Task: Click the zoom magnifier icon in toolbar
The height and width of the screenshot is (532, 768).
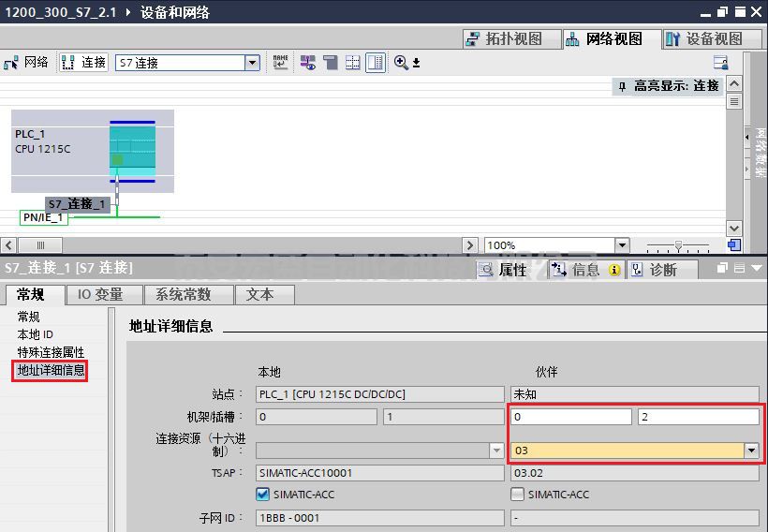Action: (402, 63)
